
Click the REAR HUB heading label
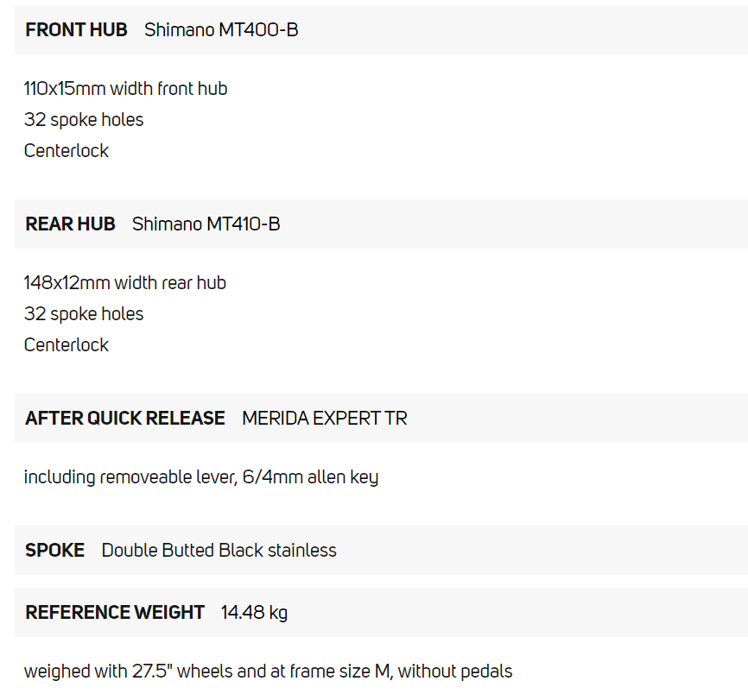[x=70, y=224]
